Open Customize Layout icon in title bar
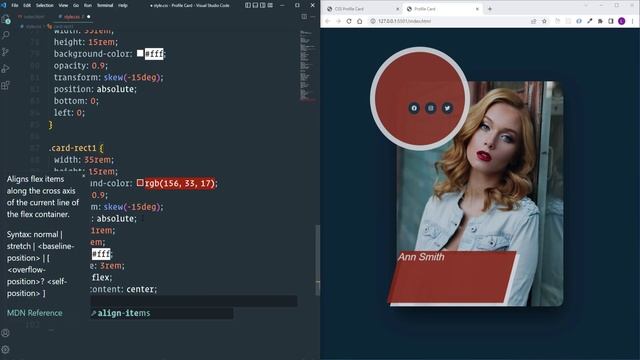Viewport: 640px width, 360px height. pyautogui.click(x=270, y=5)
